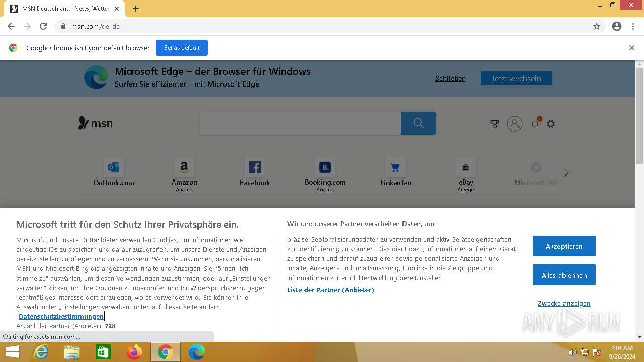Open the Chrome three-dot menu
The width and height of the screenshot is (644, 362).
pos(633,26)
